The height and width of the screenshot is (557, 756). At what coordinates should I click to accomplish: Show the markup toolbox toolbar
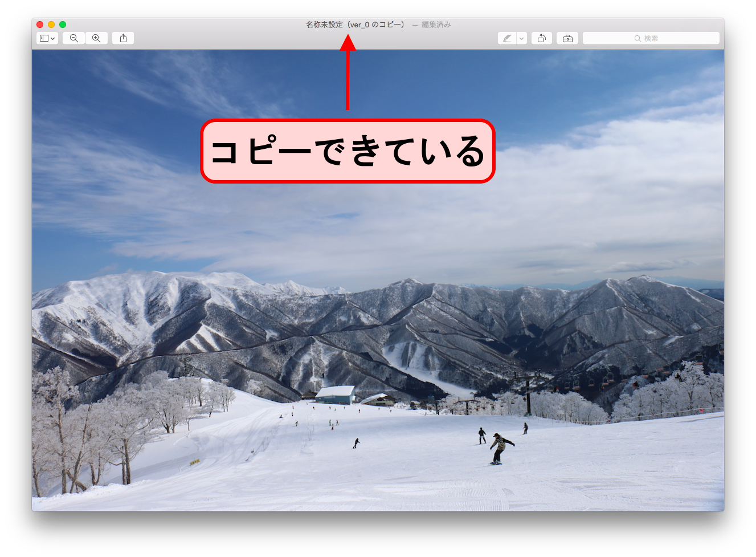(567, 38)
